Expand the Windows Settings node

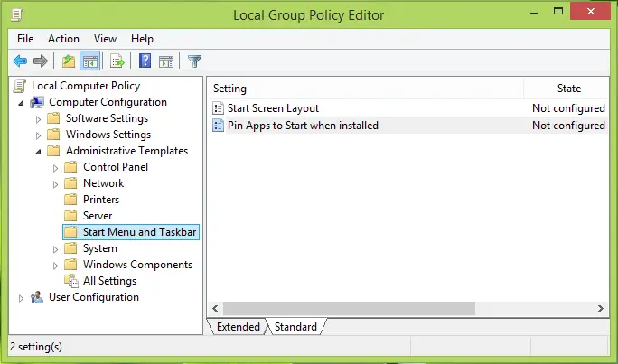click(x=38, y=135)
